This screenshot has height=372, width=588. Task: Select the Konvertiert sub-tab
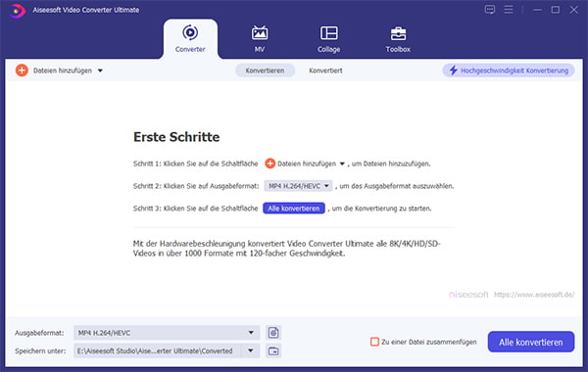click(x=325, y=70)
